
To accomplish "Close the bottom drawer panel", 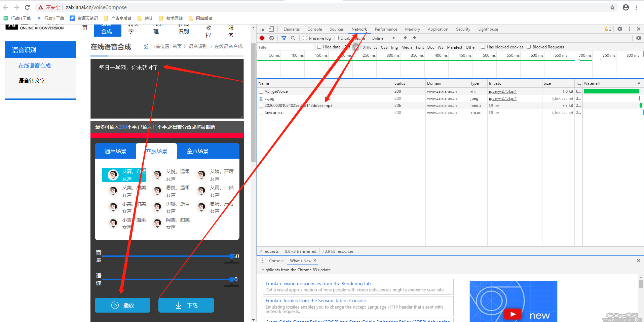I will 639,260.
